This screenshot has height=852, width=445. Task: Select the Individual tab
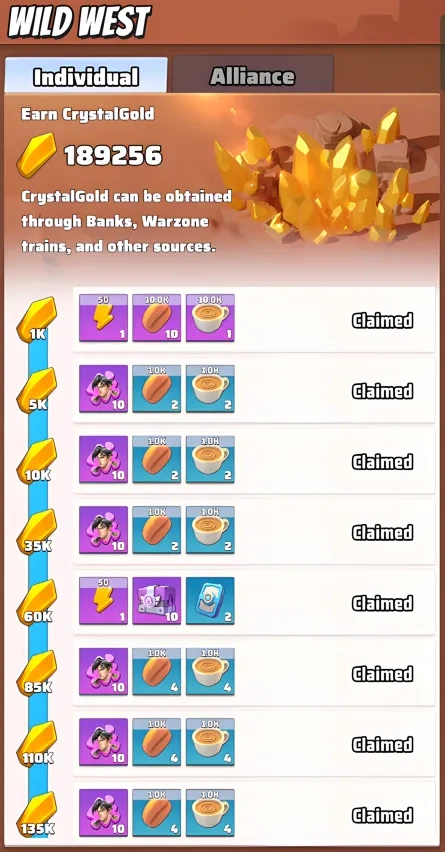point(86,75)
